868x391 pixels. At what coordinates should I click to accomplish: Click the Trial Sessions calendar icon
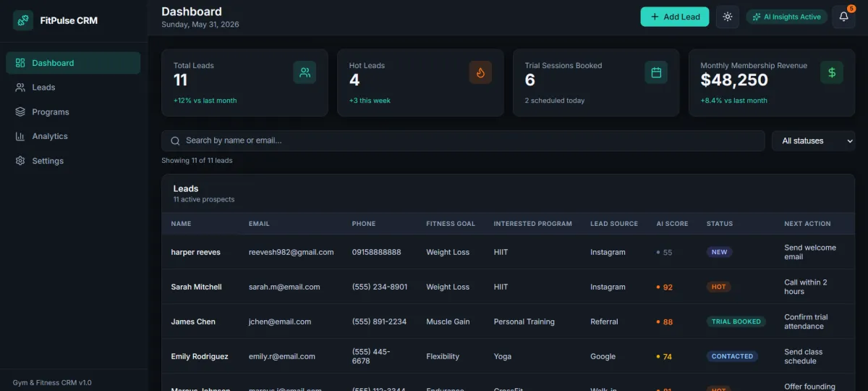(656, 72)
